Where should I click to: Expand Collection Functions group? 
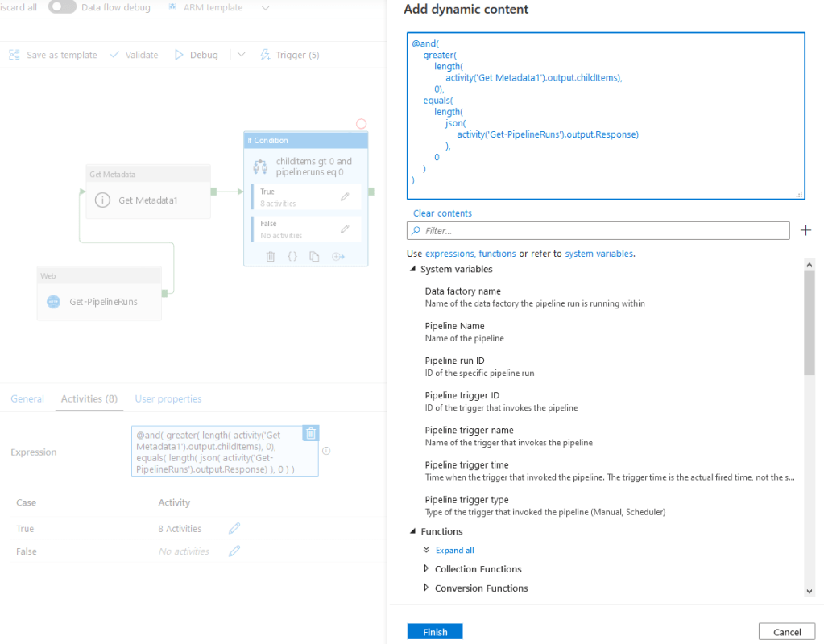click(427, 569)
